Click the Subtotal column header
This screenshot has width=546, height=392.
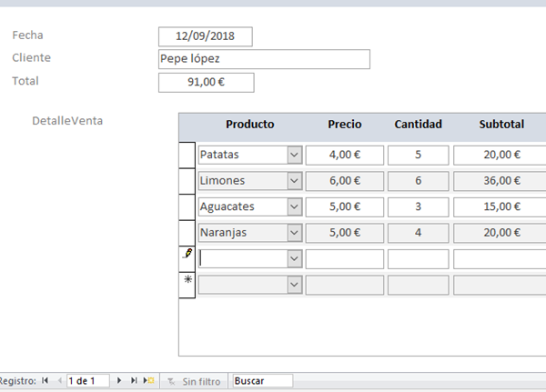[x=501, y=125]
